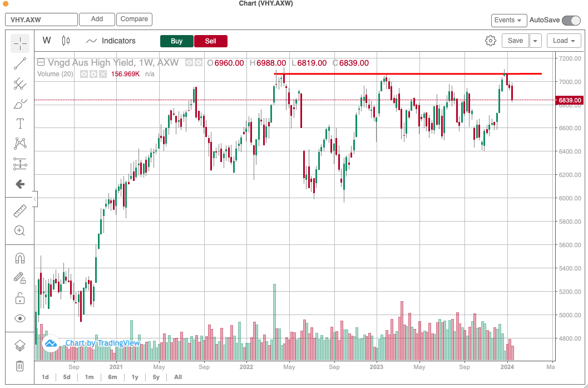This screenshot has width=588, height=388.
Task: Click the Add button
Action: (x=97, y=19)
